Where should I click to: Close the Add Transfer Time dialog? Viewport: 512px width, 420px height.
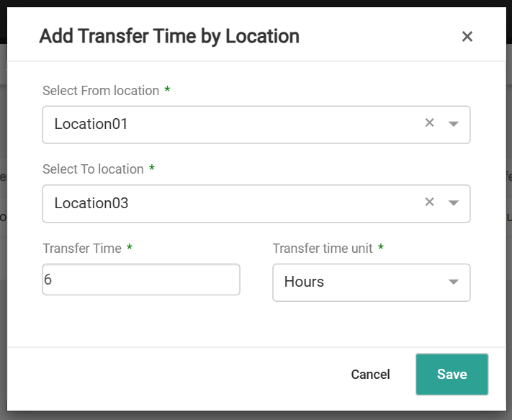[x=467, y=36]
